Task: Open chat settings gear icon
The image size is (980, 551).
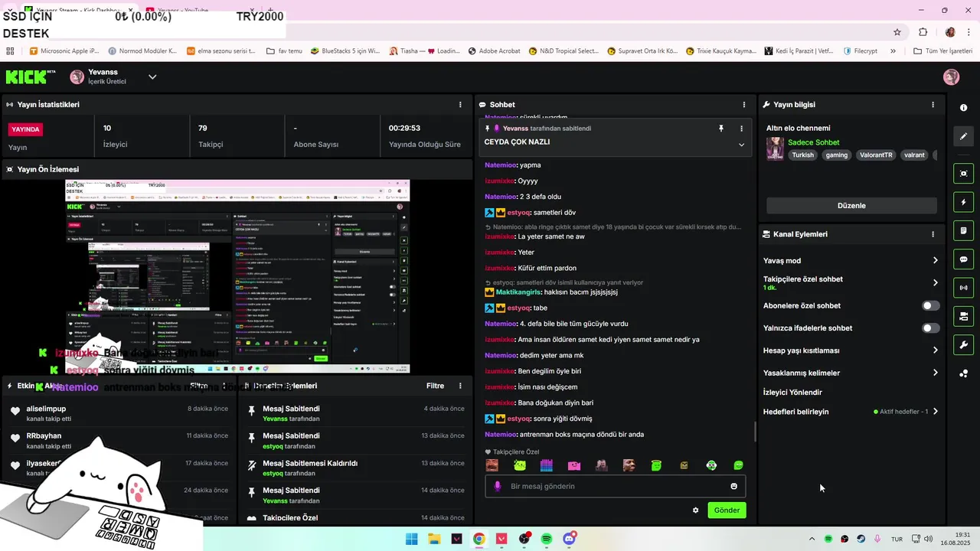Action: 695,510
